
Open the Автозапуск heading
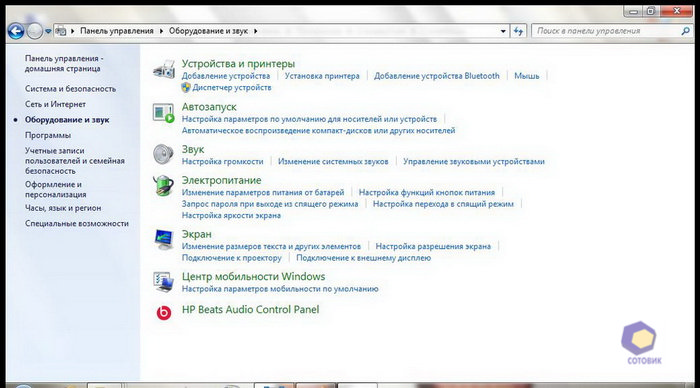click(x=209, y=107)
